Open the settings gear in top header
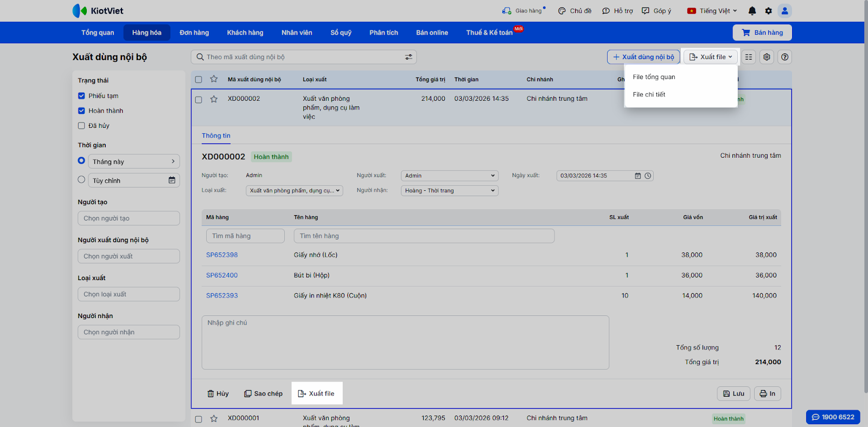Screen dimensions: 868x427 tap(768, 11)
